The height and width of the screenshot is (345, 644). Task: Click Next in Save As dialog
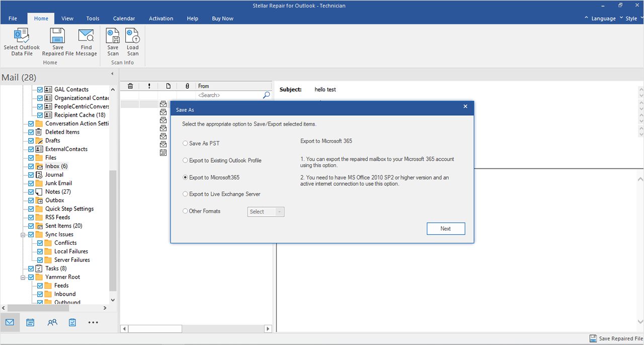coord(446,229)
